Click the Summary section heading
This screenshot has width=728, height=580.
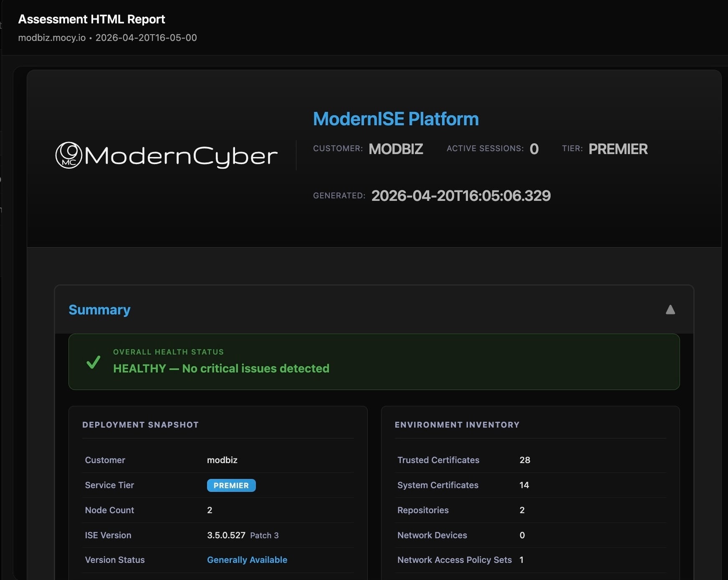99,309
